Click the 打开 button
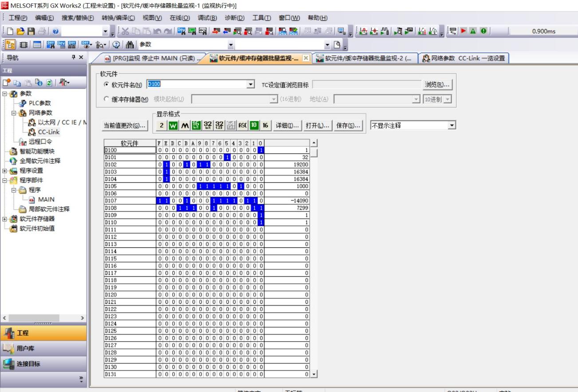The width and height of the screenshot is (578, 392). click(x=318, y=125)
